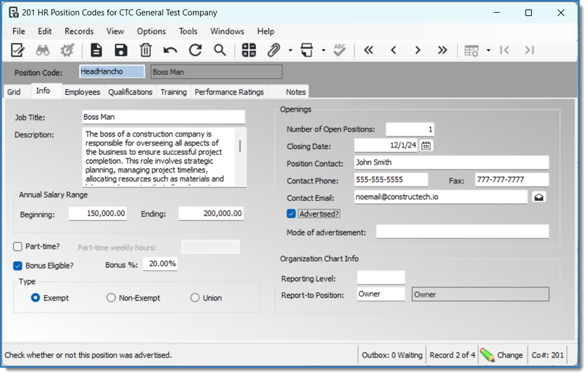
Task: Jump to first record double arrow
Action: pyautogui.click(x=368, y=50)
